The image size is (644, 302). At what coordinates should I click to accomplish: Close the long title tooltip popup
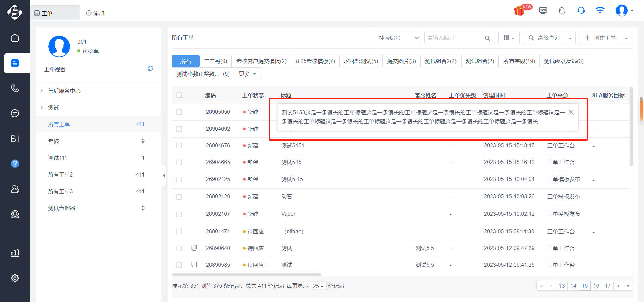(571, 112)
